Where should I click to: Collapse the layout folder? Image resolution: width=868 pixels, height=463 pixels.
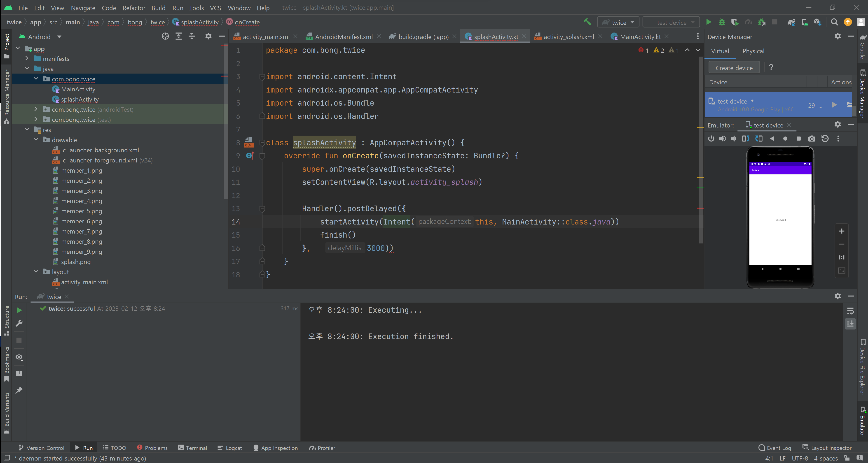click(36, 271)
